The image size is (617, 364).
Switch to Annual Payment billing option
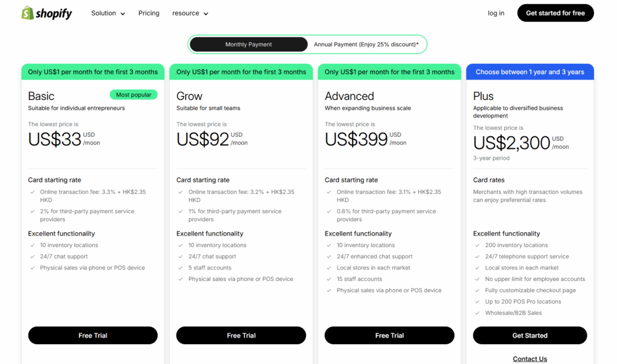[366, 45]
